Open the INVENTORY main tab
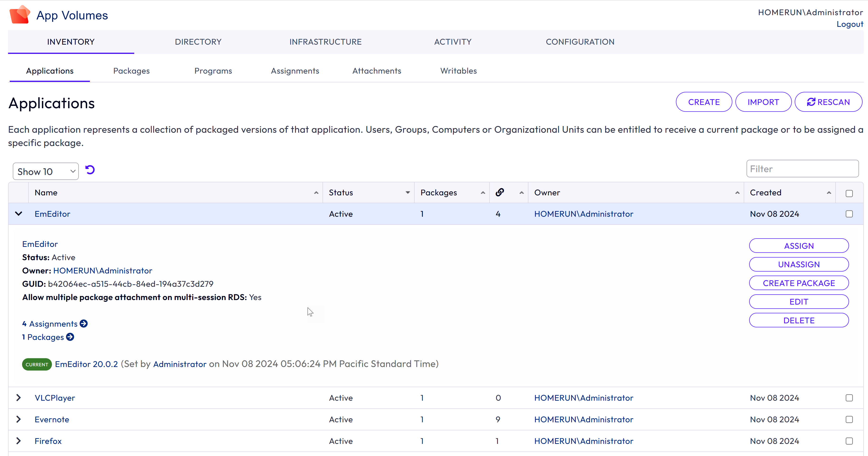The height and width of the screenshot is (456, 868). tap(71, 42)
